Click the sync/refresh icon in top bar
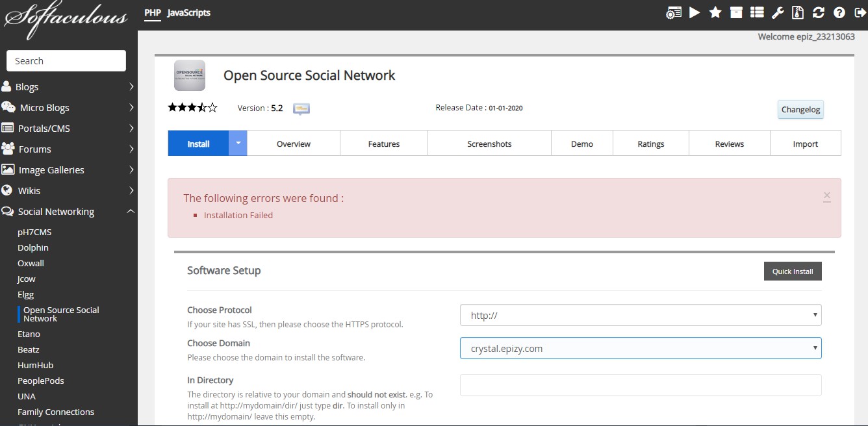868x426 pixels. click(x=819, y=12)
